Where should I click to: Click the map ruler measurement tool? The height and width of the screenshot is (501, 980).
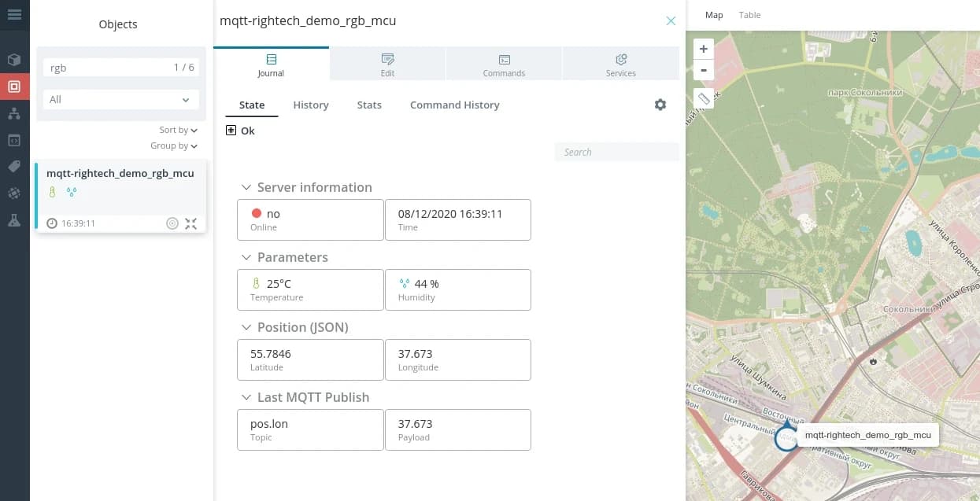(x=704, y=98)
